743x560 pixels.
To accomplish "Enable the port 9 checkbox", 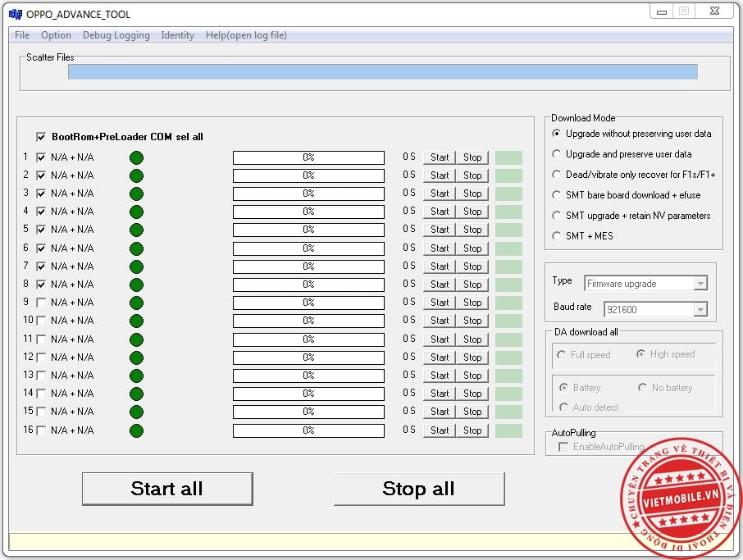I will tap(41, 303).
